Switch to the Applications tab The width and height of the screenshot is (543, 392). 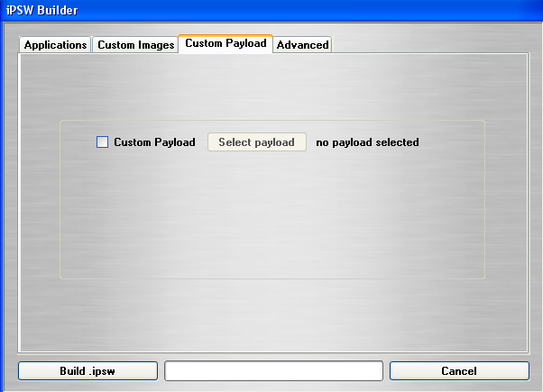point(55,45)
